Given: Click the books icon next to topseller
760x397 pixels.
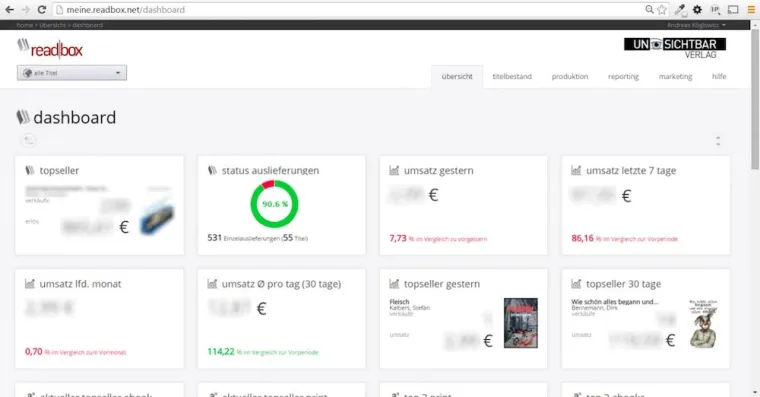Looking at the screenshot, I should [30, 170].
